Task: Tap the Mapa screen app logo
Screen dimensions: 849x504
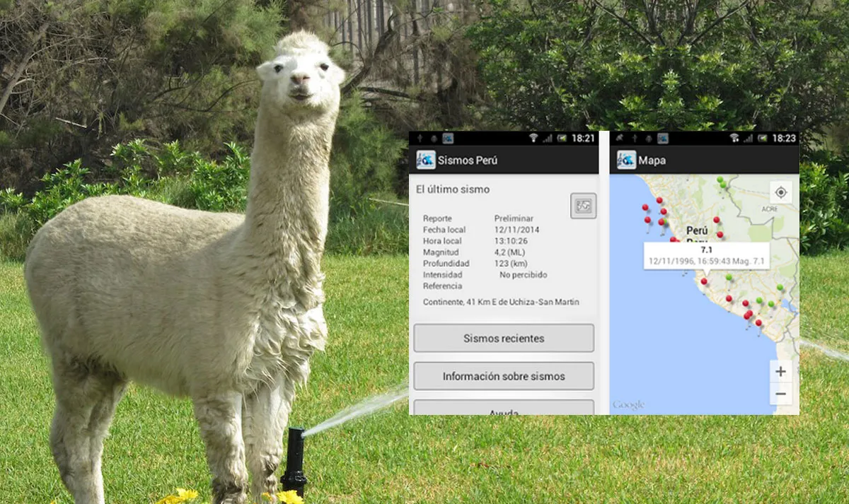Action: pos(626,160)
